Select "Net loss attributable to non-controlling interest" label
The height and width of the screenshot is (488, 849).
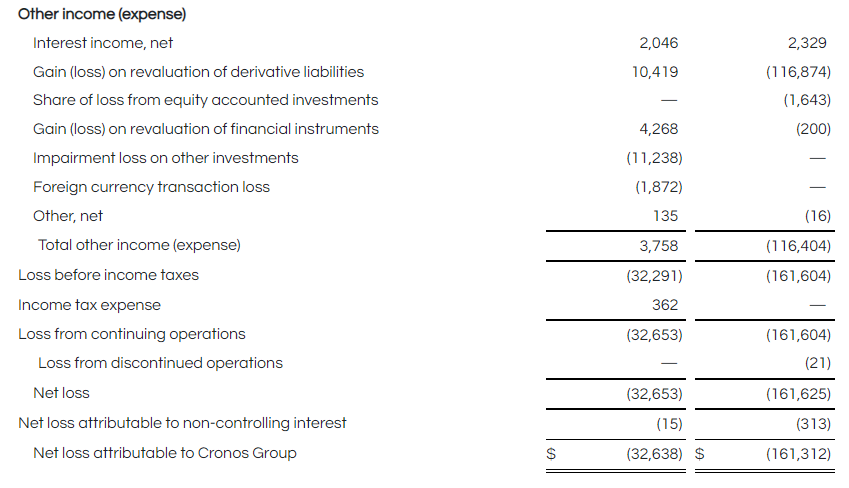click(x=182, y=423)
